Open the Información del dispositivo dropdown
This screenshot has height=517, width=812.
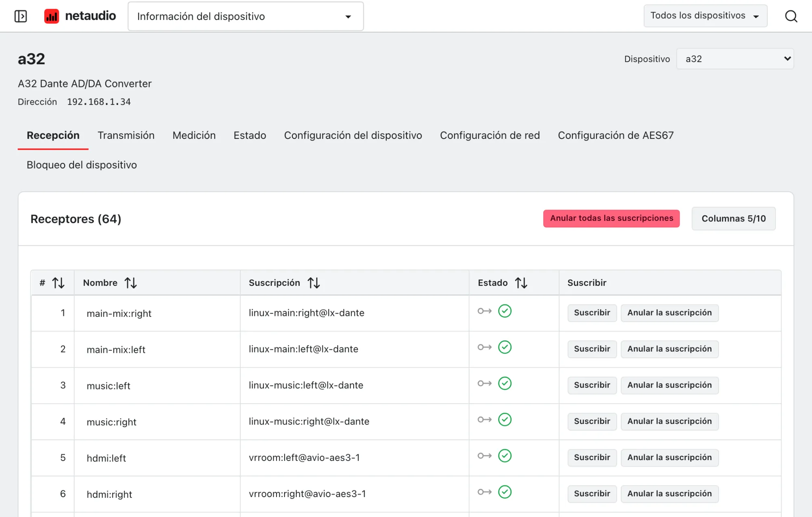(x=246, y=16)
